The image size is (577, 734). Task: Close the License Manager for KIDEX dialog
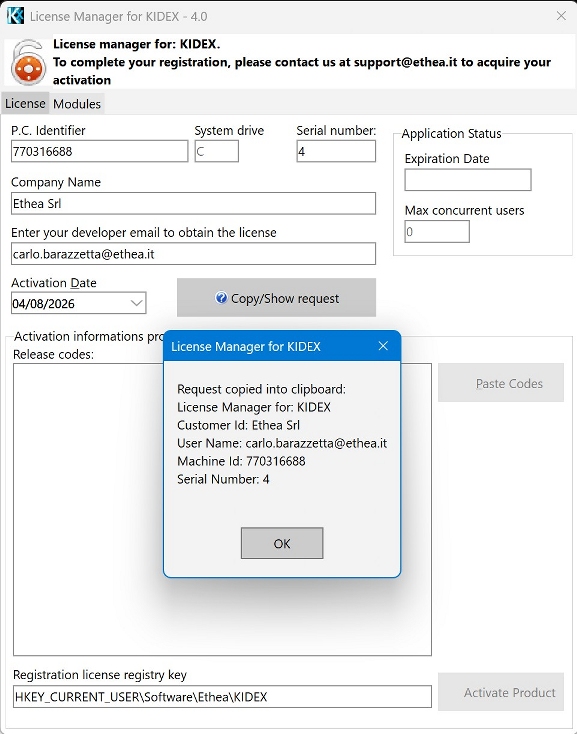(383, 346)
